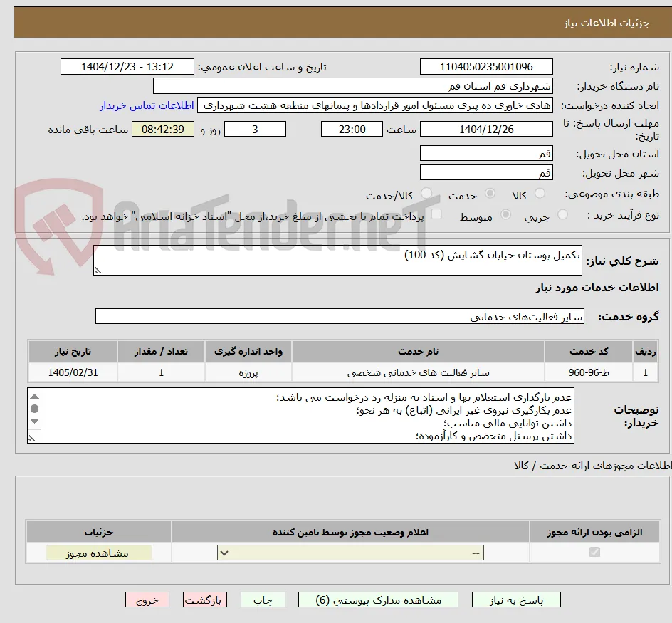Click the الزامی بودن ارائه مجوز header

point(595,532)
